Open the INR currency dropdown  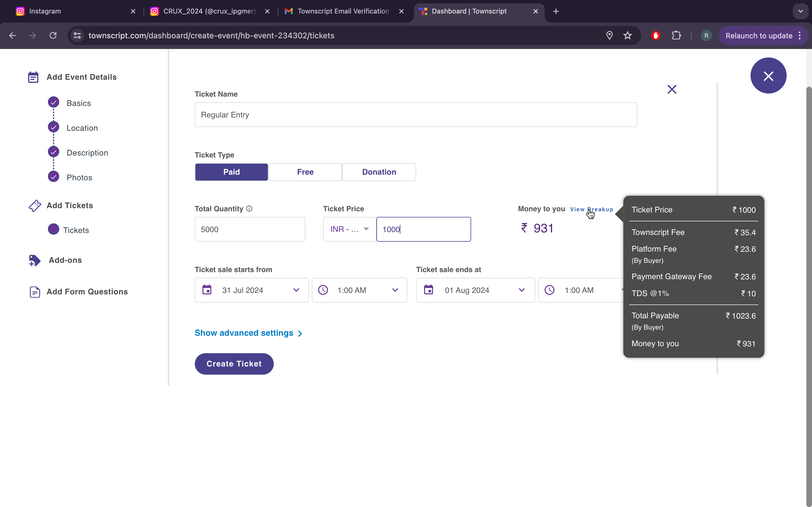(349, 229)
